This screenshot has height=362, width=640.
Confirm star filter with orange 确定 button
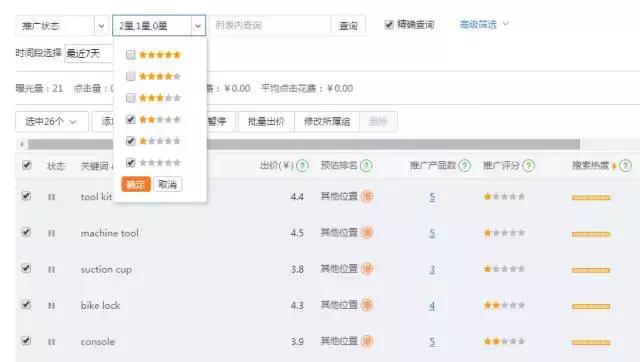click(136, 184)
